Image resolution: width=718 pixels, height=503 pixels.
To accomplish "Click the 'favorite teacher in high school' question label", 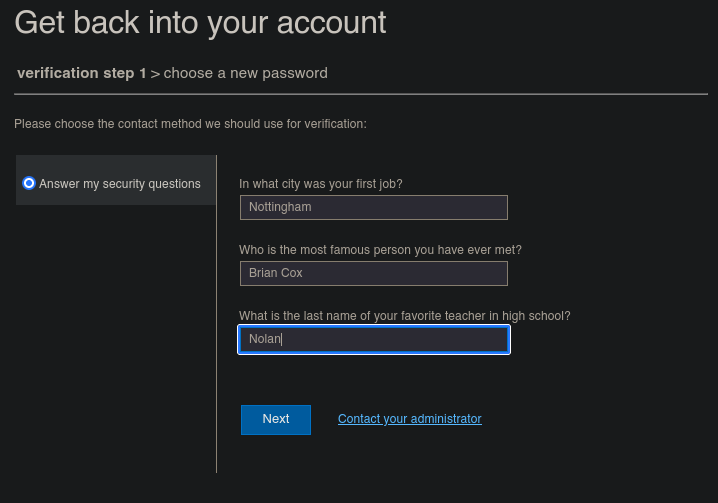I will pyautogui.click(x=404, y=315).
